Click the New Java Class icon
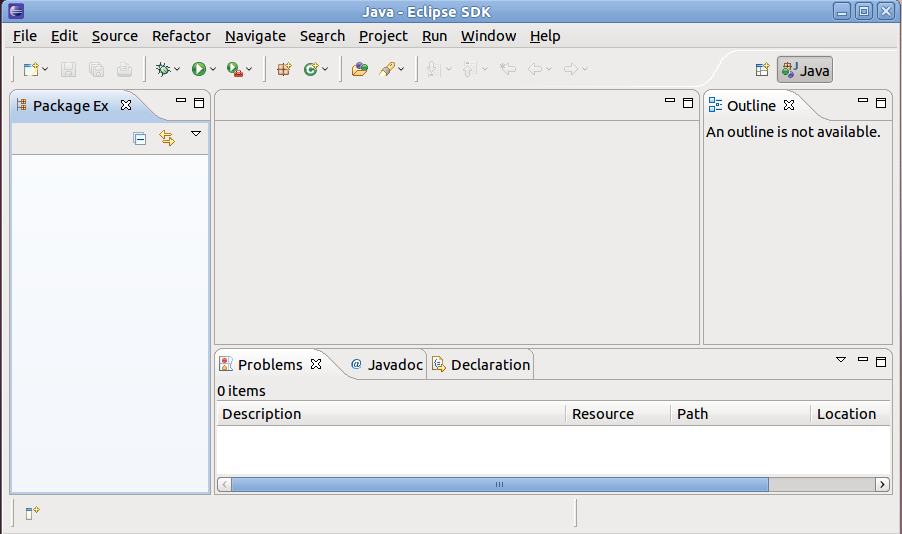This screenshot has width=902, height=534. click(311, 70)
